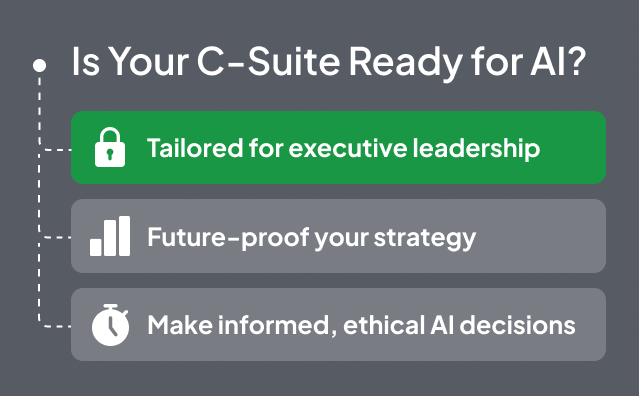The height and width of the screenshot is (396, 639).
Task: Click the white dot beside the heading
Action: point(40,66)
